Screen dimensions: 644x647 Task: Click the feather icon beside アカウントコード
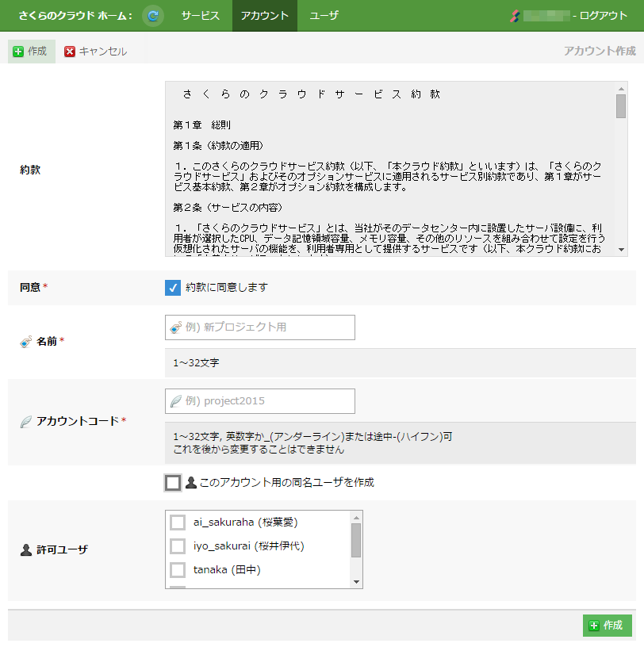(x=25, y=422)
